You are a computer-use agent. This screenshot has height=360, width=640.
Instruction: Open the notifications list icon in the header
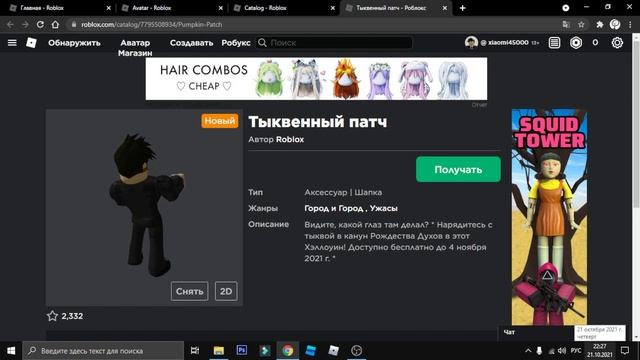[554, 42]
